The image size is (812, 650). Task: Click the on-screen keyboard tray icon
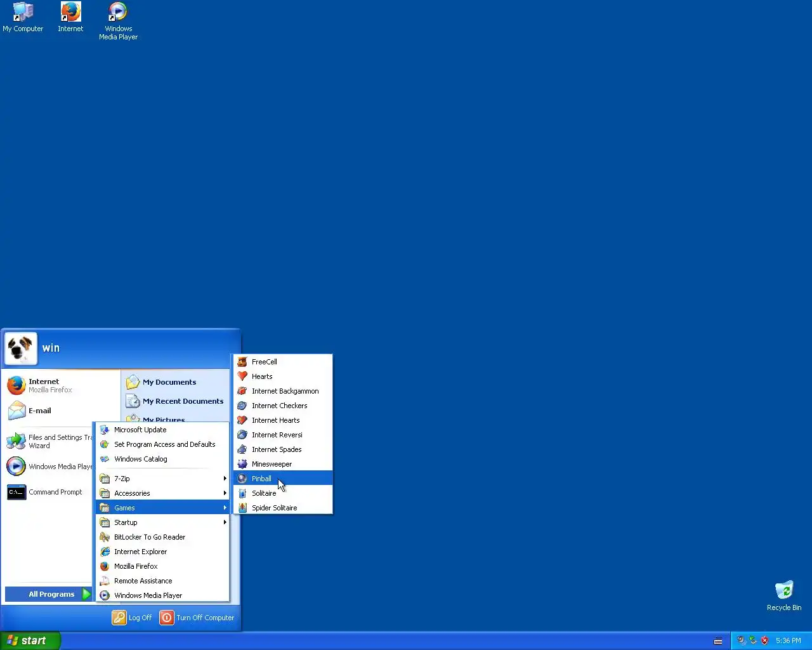pos(718,640)
